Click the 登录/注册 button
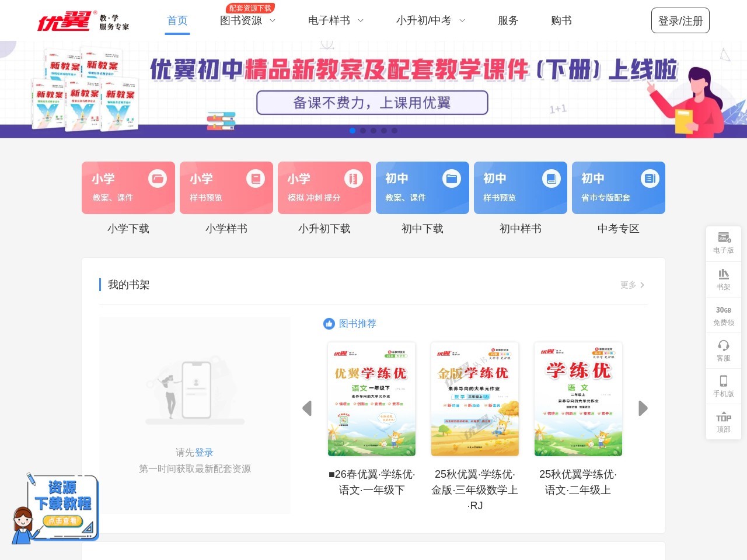 pyautogui.click(x=680, y=20)
